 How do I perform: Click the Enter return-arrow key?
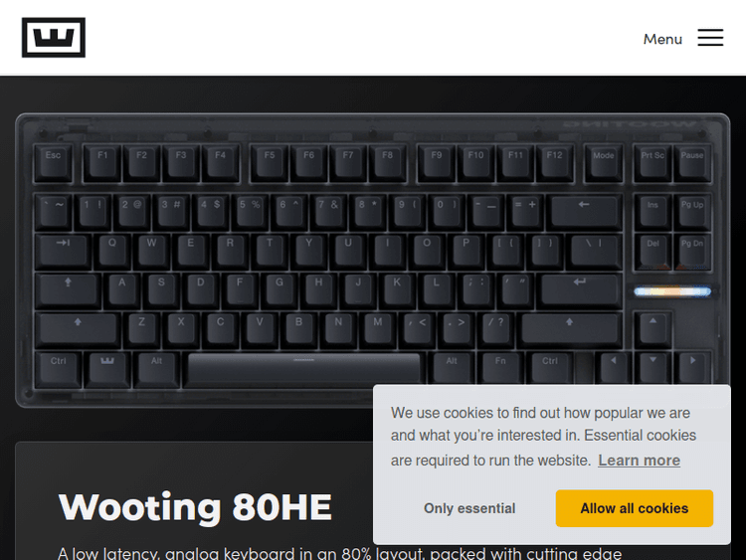point(580,289)
